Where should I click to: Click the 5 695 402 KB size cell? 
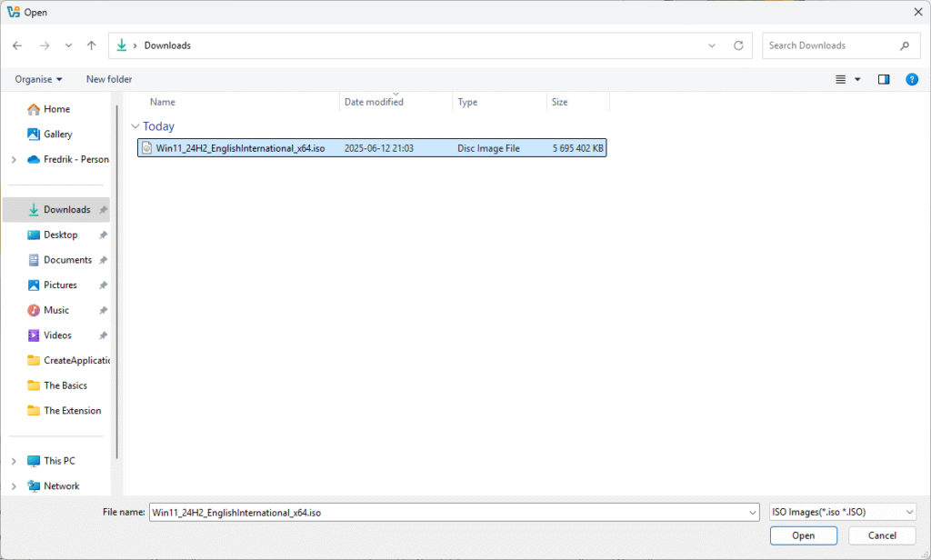(577, 148)
